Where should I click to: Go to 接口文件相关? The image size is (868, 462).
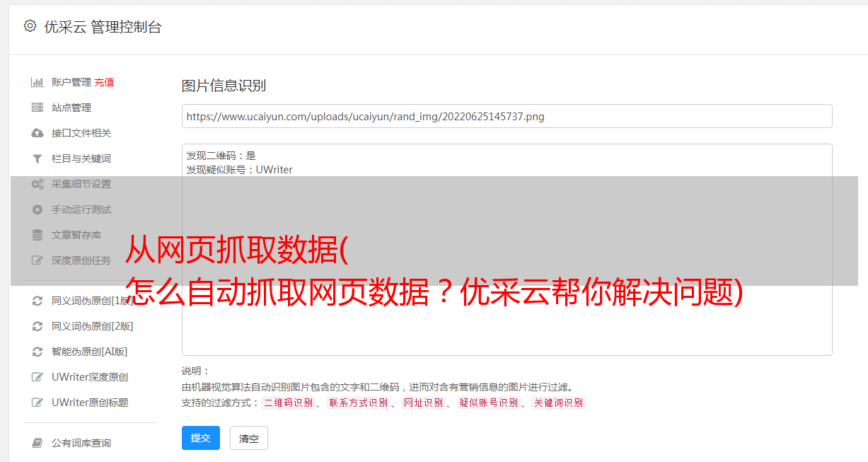81,133
